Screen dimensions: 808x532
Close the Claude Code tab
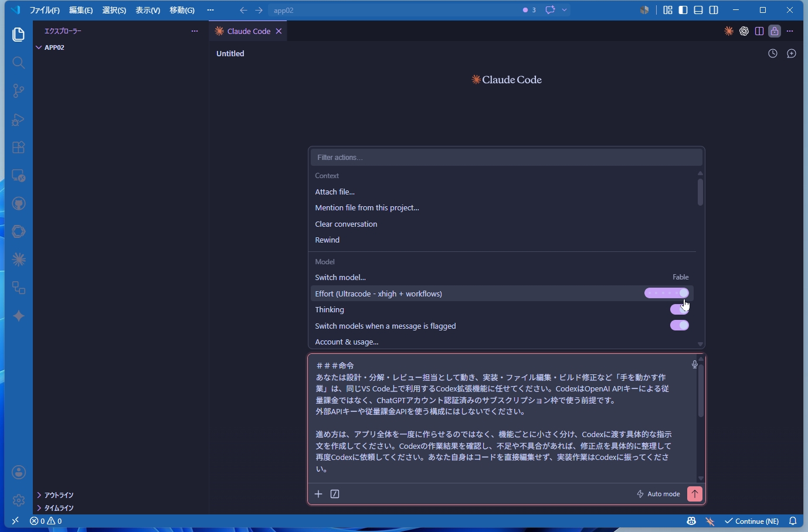279,31
